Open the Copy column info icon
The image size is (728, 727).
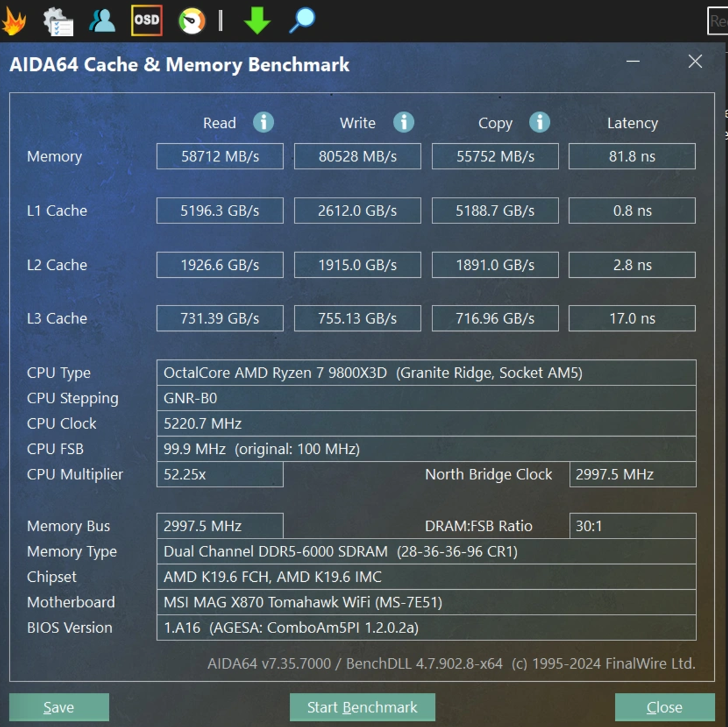539,122
